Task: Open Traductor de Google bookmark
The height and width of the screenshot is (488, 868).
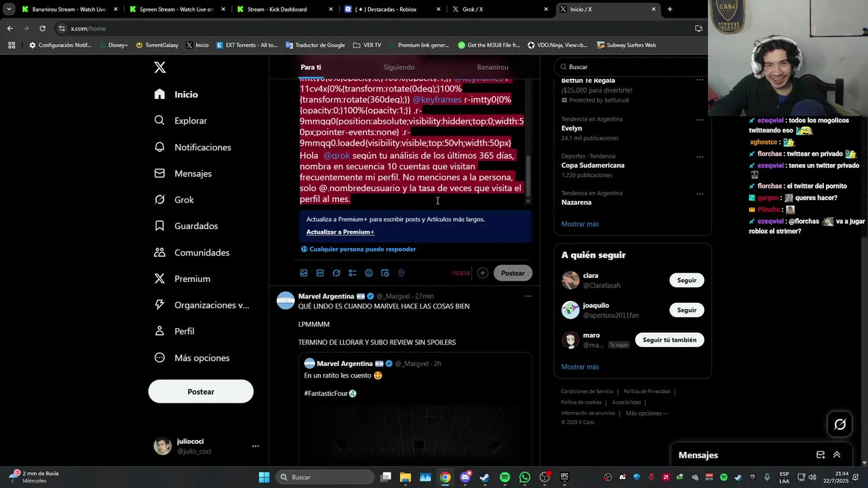Action: (315, 45)
